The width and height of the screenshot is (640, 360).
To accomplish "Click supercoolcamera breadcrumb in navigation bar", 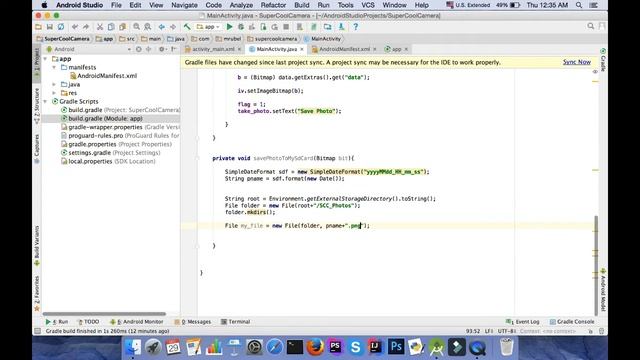I will point(272,39).
